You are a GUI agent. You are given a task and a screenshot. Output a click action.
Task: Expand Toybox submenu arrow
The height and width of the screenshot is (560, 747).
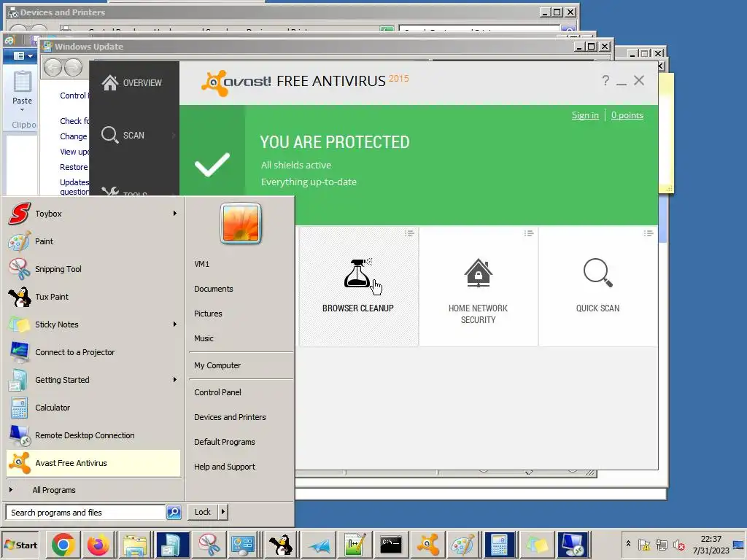click(x=175, y=214)
